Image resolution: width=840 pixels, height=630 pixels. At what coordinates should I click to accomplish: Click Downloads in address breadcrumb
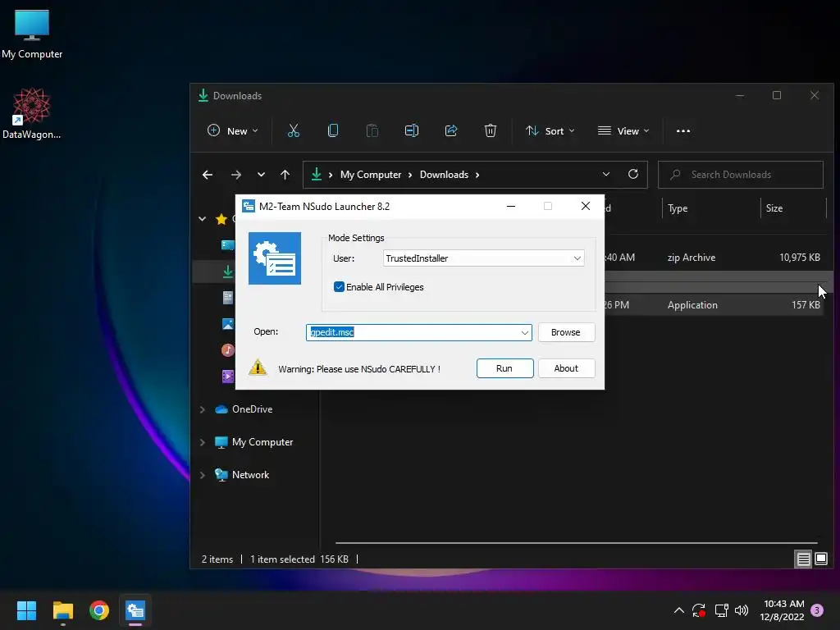[444, 175]
